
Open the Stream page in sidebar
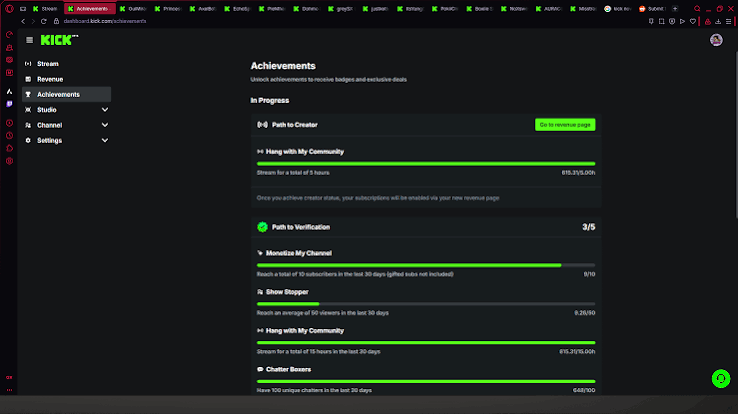66,64
